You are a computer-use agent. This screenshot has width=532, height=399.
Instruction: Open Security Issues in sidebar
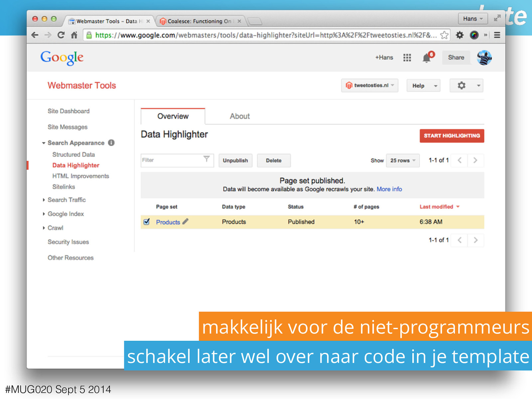point(68,242)
